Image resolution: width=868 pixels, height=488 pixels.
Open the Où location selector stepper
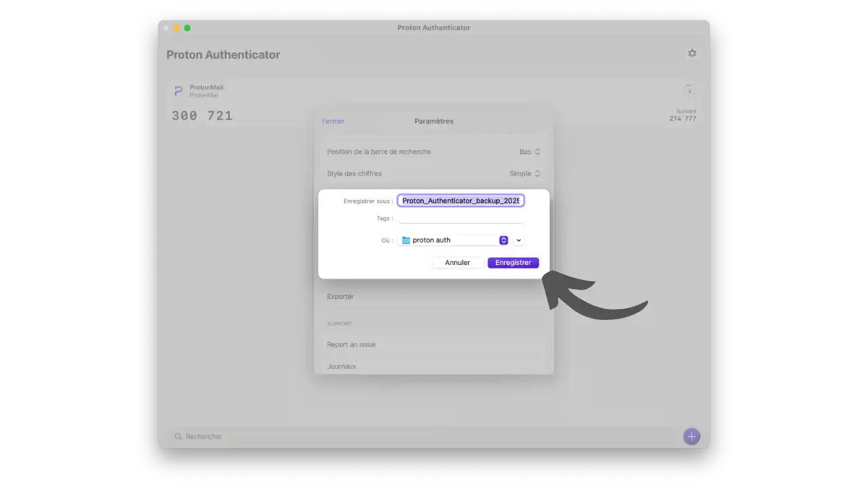[503, 239]
